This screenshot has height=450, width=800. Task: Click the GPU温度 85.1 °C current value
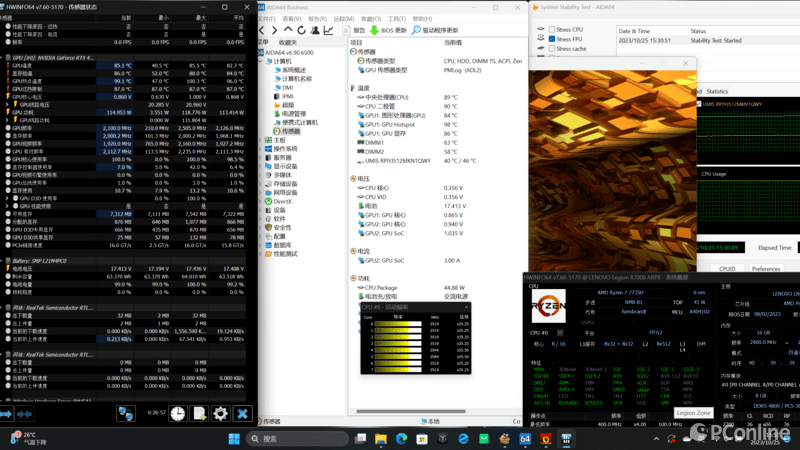[115, 65]
